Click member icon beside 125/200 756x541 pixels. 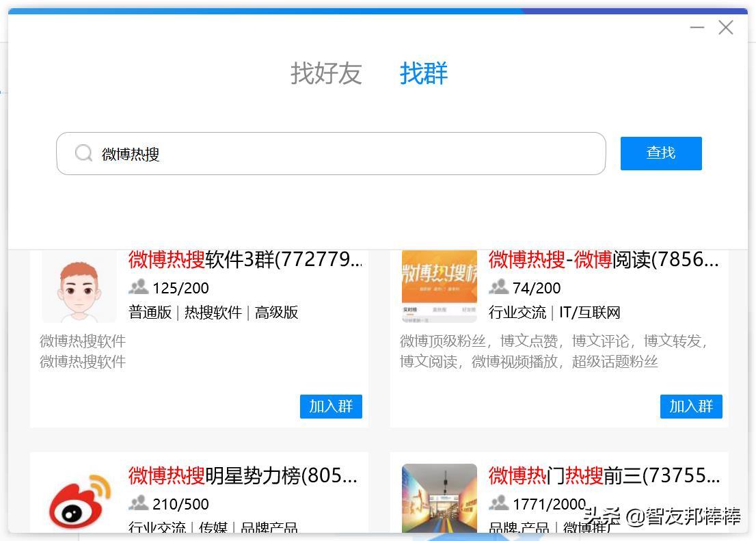[138, 287]
